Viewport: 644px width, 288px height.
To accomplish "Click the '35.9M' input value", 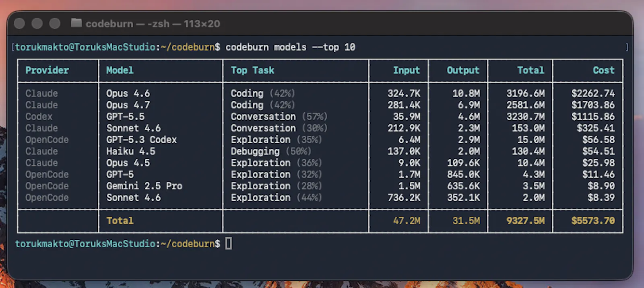I will (407, 117).
